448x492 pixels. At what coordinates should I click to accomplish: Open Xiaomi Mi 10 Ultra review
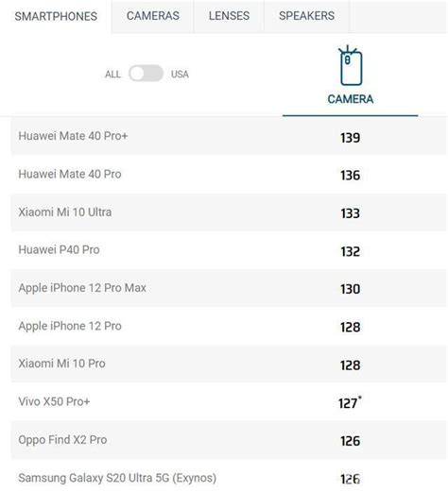[x=65, y=212]
